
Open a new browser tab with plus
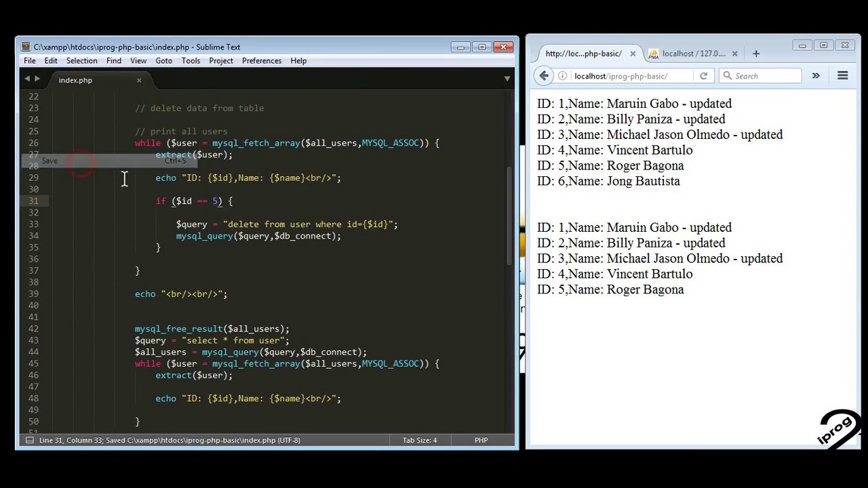coord(756,54)
